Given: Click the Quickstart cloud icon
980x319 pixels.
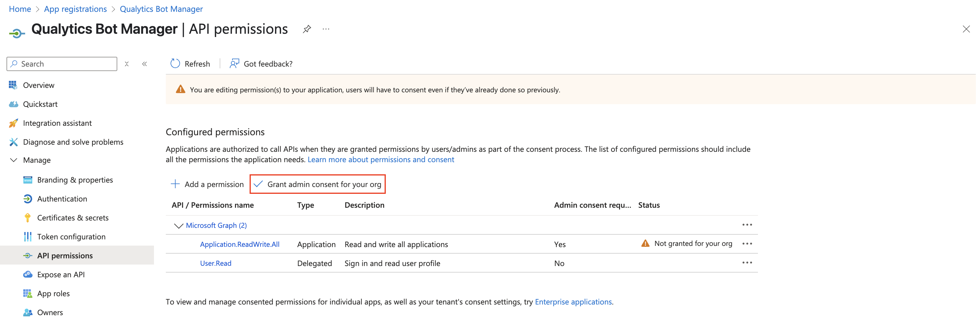Looking at the screenshot, I should click(13, 104).
